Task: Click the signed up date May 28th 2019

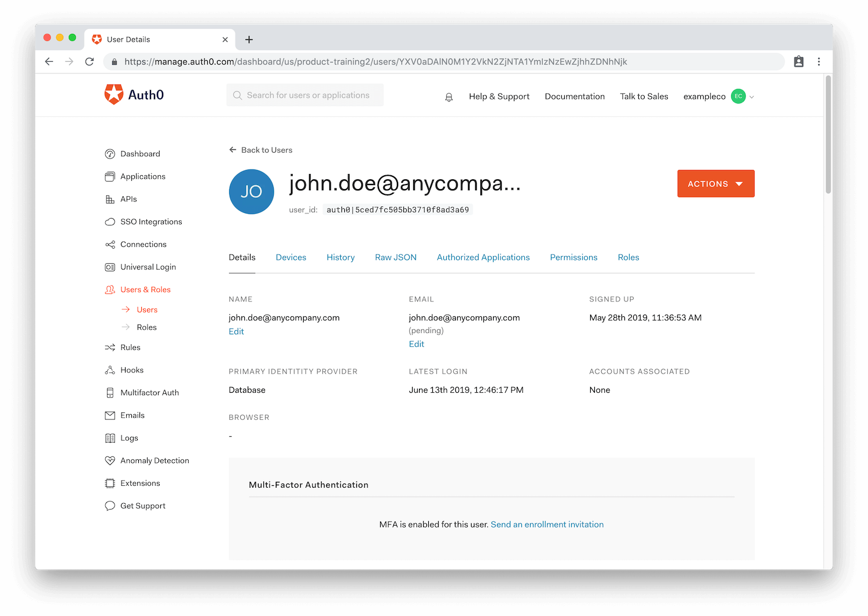Action: pos(645,318)
